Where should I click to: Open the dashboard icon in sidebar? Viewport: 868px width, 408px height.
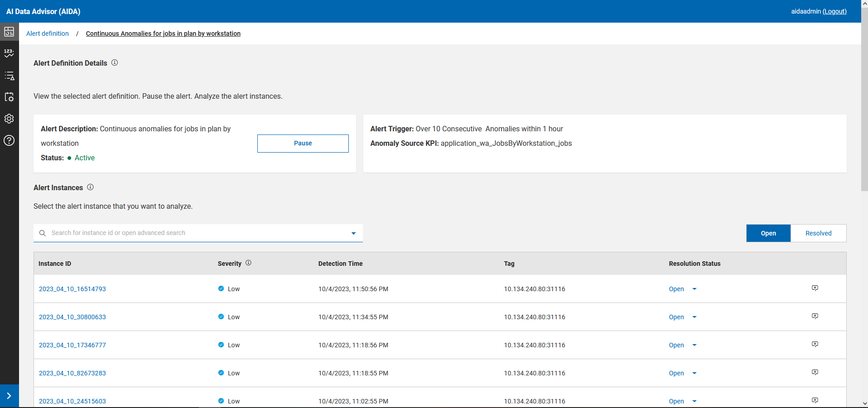click(x=9, y=32)
